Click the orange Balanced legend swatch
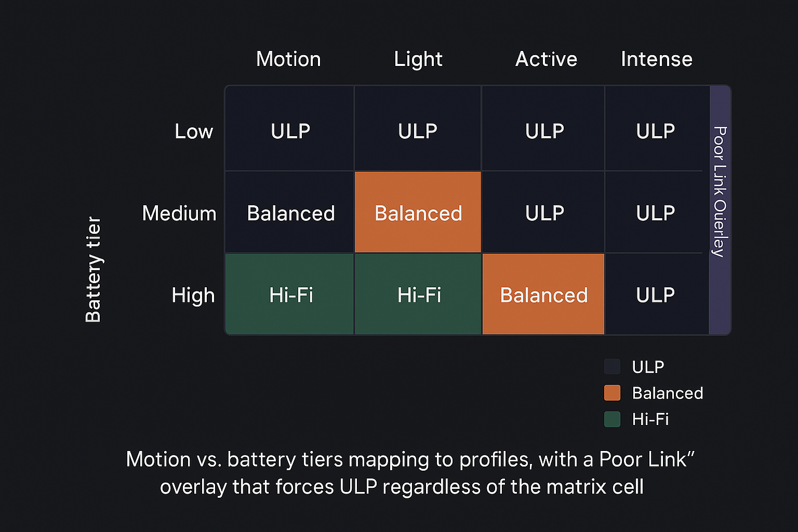 click(612, 393)
